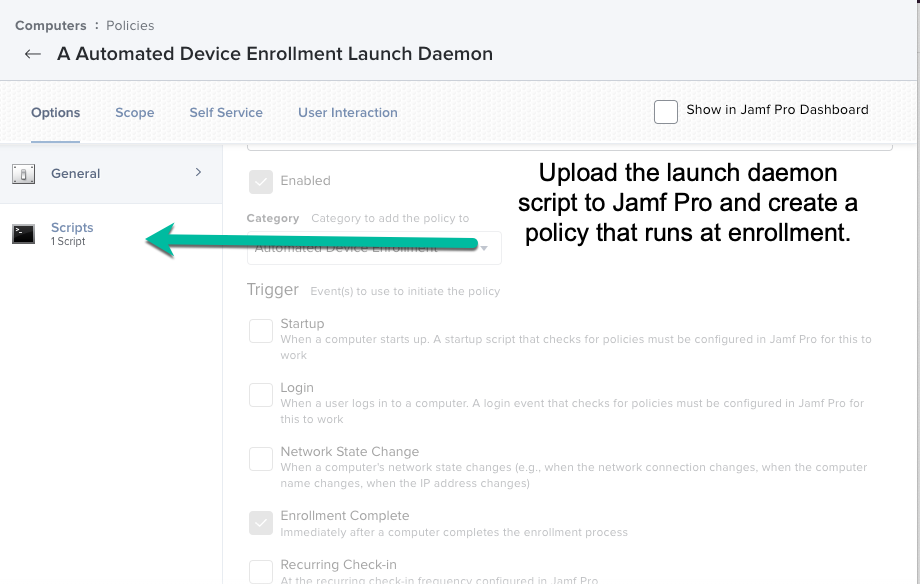Click the Network State Change label text
920x584 pixels.
[350, 451]
